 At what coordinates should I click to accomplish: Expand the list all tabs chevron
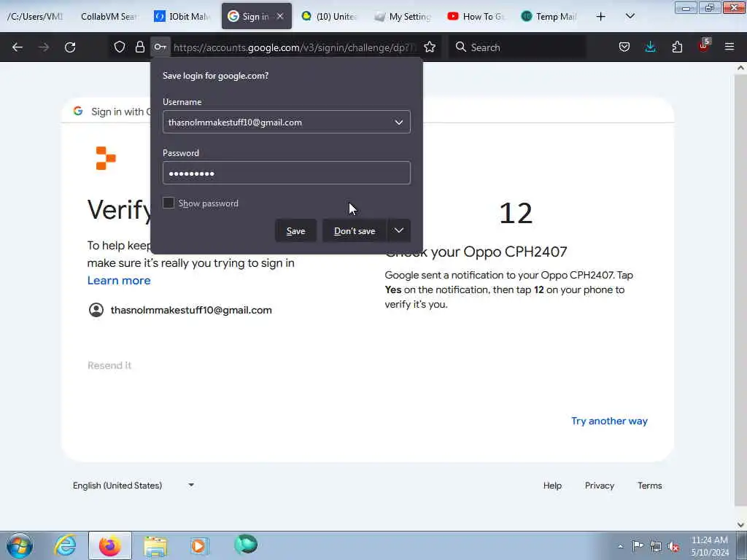[630, 16]
